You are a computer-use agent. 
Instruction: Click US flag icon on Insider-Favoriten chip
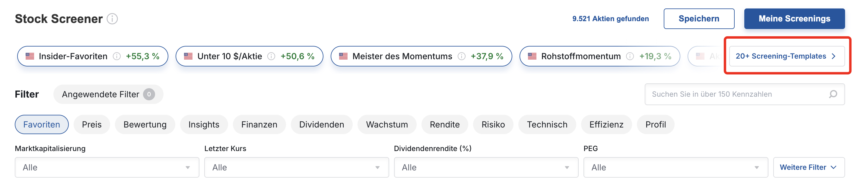[x=30, y=56]
